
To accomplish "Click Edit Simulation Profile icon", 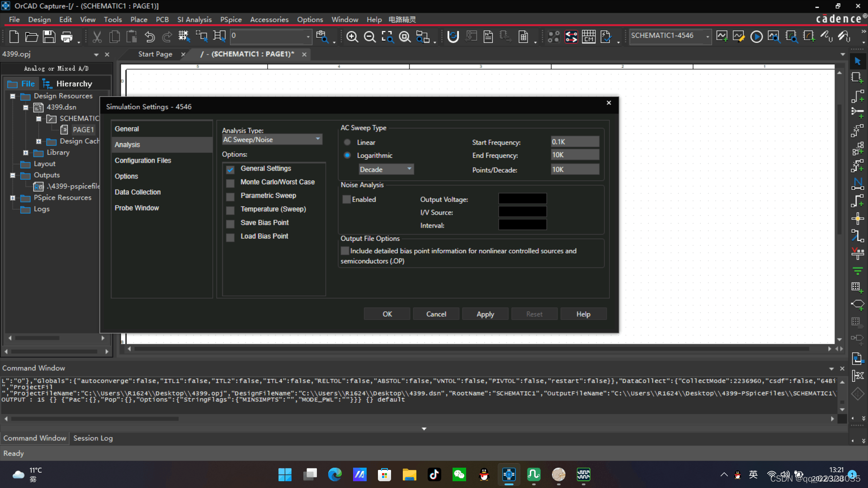I will pos(739,37).
